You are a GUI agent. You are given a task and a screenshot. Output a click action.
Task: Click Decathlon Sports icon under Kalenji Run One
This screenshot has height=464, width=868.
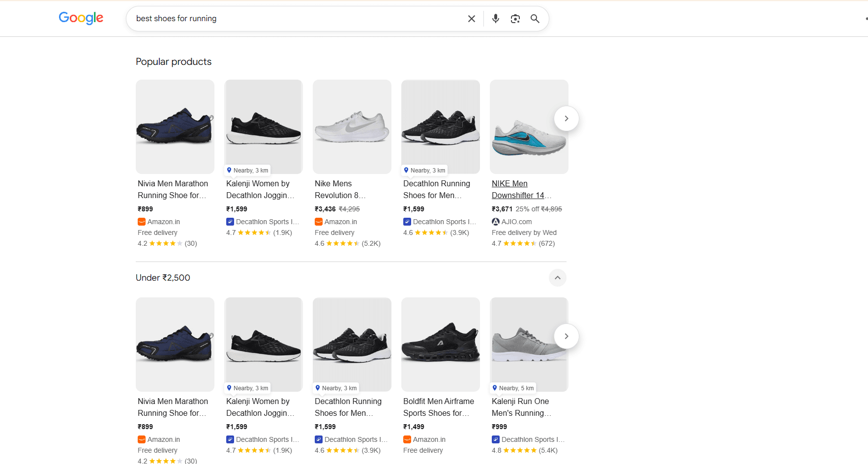click(x=496, y=439)
